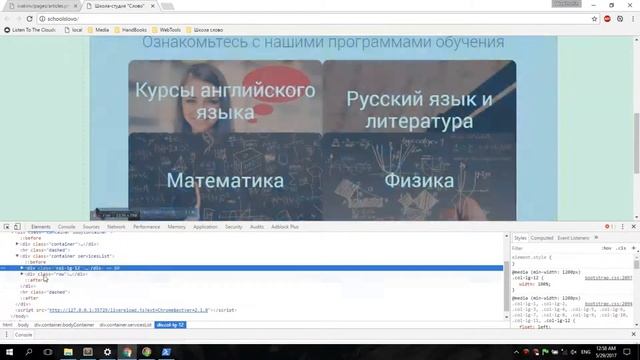Toggle the DevTools device toolbar
Image resolution: width=640 pixels, height=360 pixels.
[17, 227]
